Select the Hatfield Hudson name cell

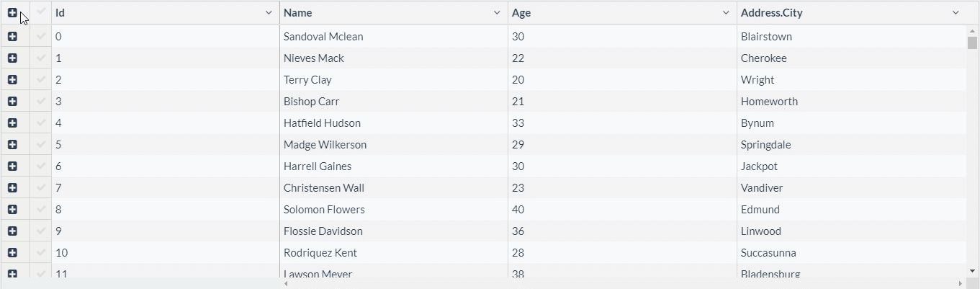coord(322,123)
